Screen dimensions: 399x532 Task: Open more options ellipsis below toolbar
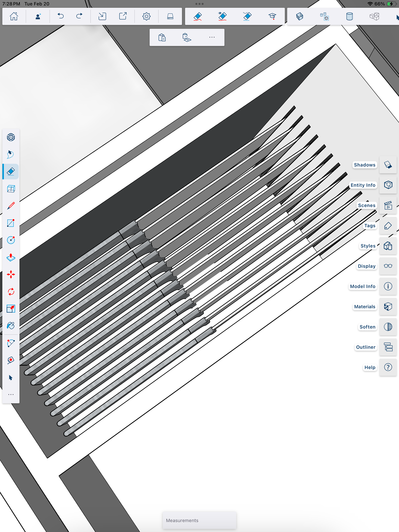(212, 37)
